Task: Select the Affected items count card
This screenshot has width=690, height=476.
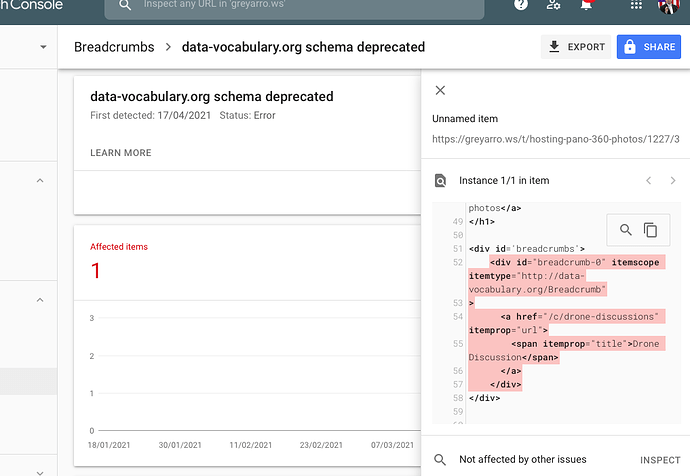Action: (247, 263)
